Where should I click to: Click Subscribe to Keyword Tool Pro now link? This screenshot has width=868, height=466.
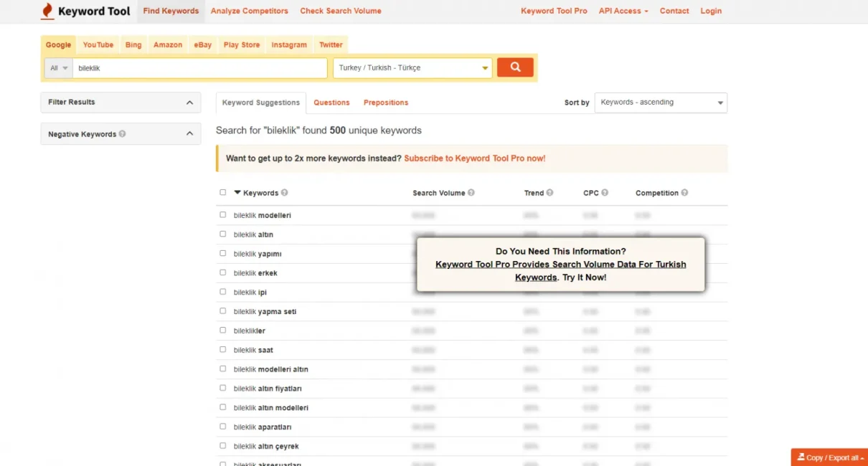(x=475, y=158)
